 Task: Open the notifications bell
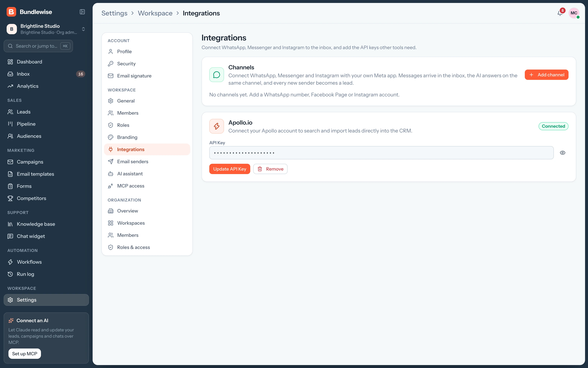point(560,13)
